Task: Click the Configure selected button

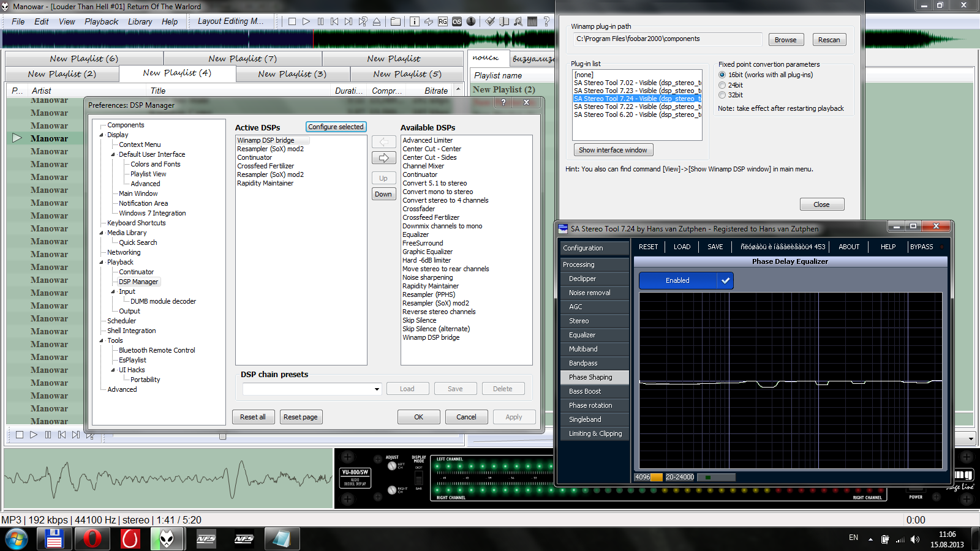Action: pyautogui.click(x=336, y=127)
